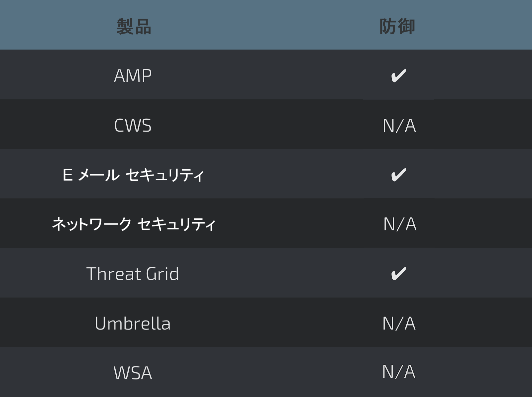
Task: Select the 防御 column header
Action: (397, 27)
